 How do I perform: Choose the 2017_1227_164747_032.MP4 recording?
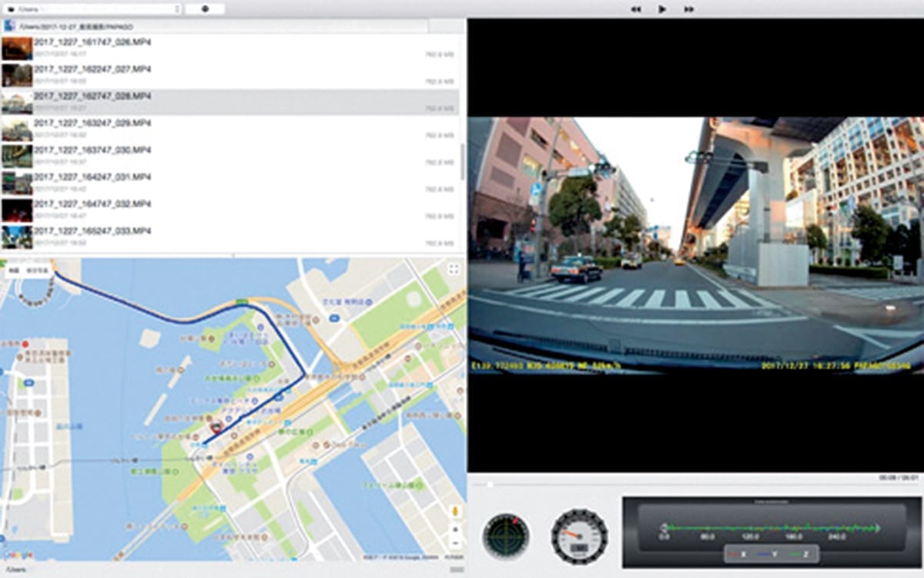pyautogui.click(x=92, y=204)
